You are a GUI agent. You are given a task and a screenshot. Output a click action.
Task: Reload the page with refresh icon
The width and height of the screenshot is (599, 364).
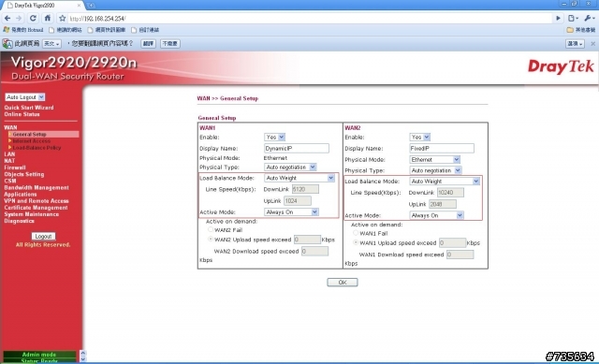click(34, 18)
